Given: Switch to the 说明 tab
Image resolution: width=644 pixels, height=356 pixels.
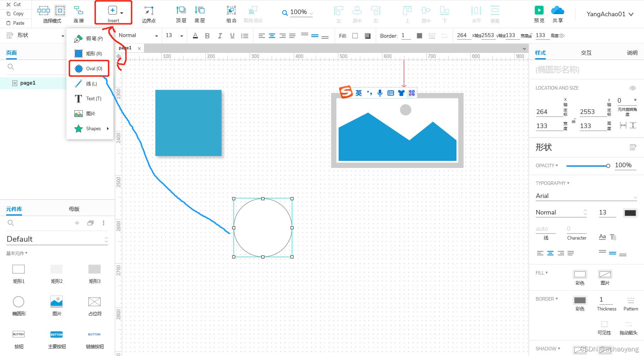Looking at the screenshot, I should coord(632,53).
